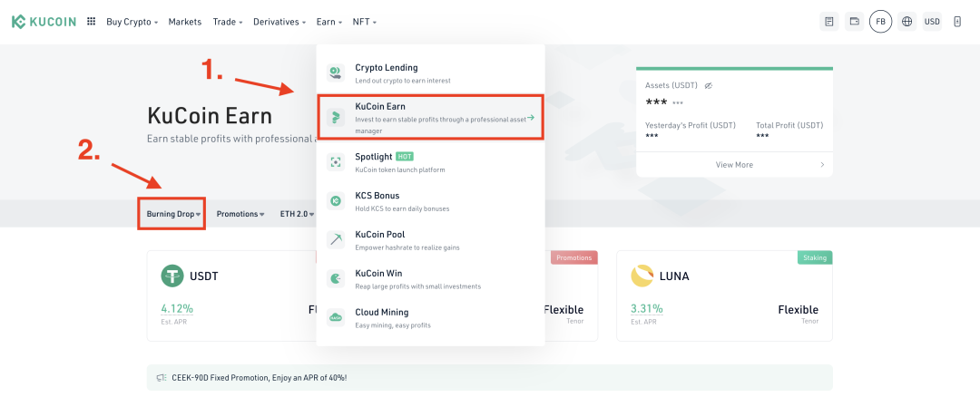Screen dimensions: 980x397
Task: Open the LUNA product card
Action: coord(724,295)
